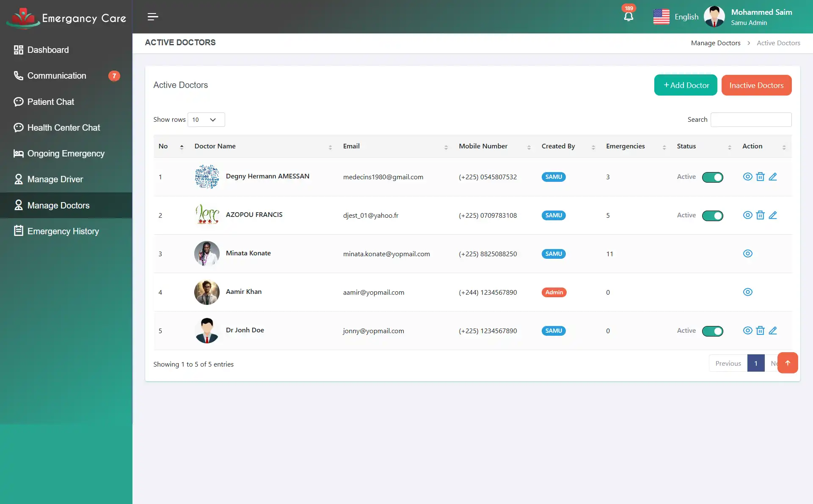Toggle active status of Dr Jonh Doe
Viewport: 813px width, 504px height.
tap(713, 331)
